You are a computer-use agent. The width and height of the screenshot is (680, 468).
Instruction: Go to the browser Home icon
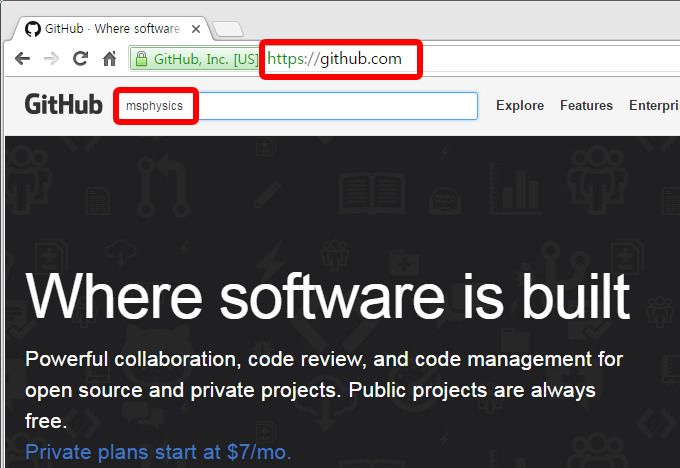click(109, 58)
